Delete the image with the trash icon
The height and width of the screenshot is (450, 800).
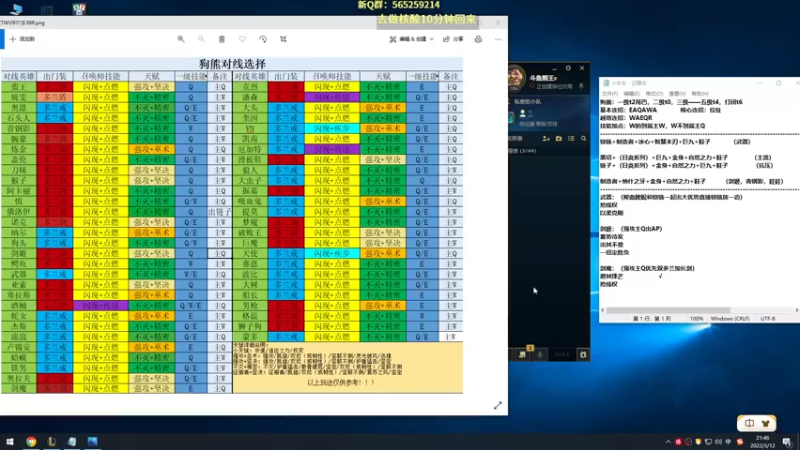point(222,39)
